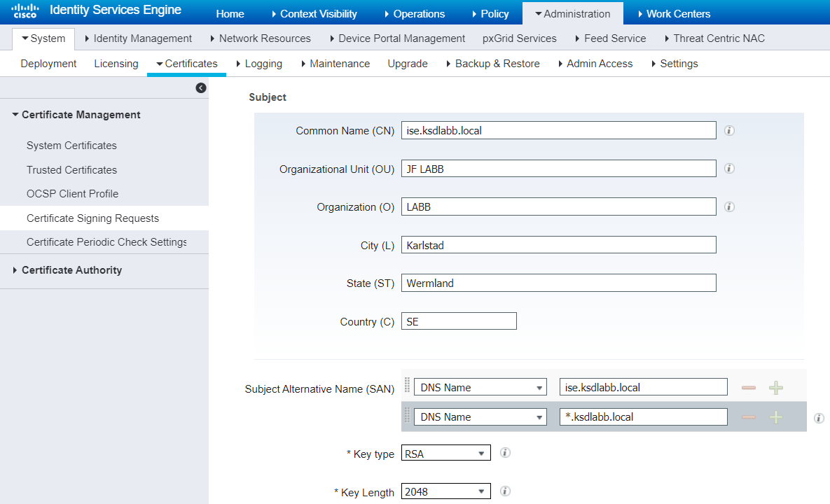Open the System submenu
Viewport: 830px width, 504px height.
(x=43, y=38)
